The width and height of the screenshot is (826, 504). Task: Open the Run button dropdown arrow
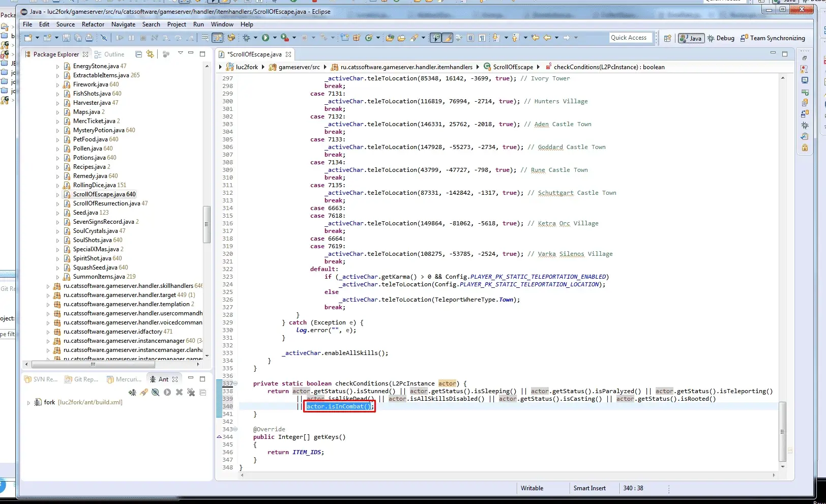pyautogui.click(x=275, y=38)
